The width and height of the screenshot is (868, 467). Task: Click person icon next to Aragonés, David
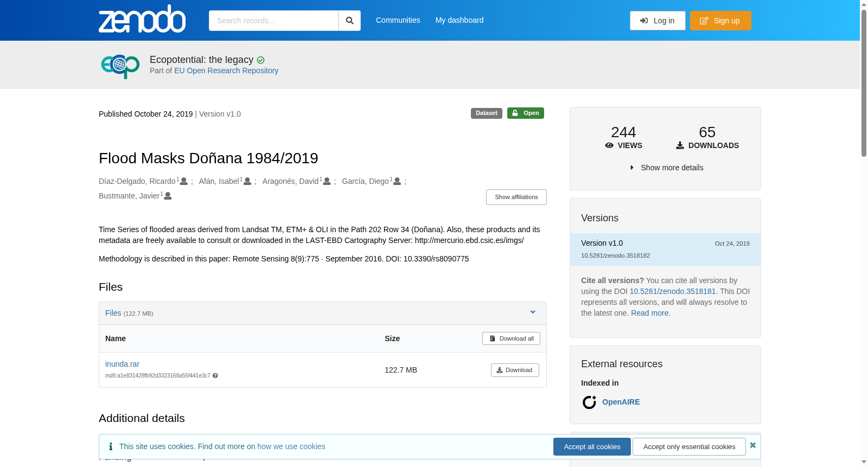pos(327,181)
